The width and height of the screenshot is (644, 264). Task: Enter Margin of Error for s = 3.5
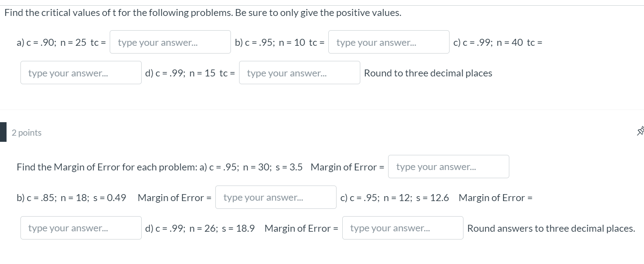pos(448,167)
